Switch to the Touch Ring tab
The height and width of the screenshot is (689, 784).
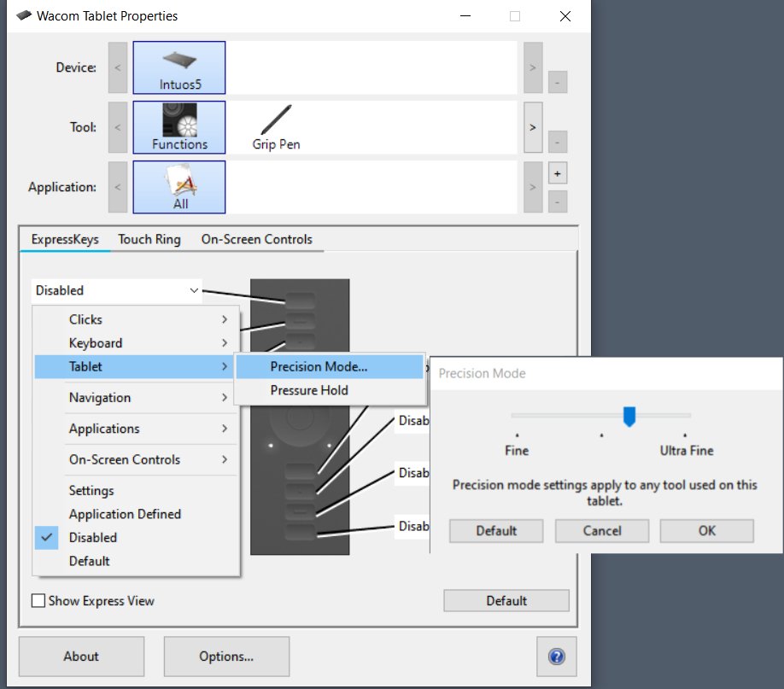(x=149, y=240)
